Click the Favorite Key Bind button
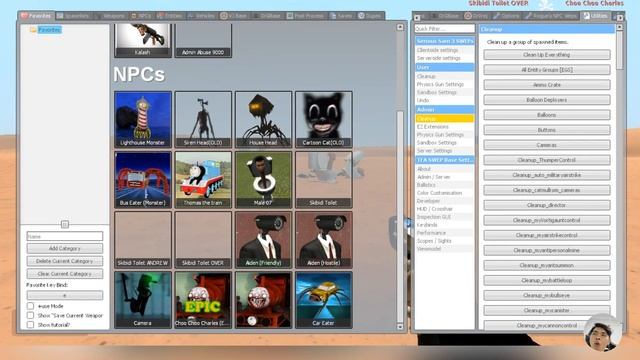 pos(64,295)
